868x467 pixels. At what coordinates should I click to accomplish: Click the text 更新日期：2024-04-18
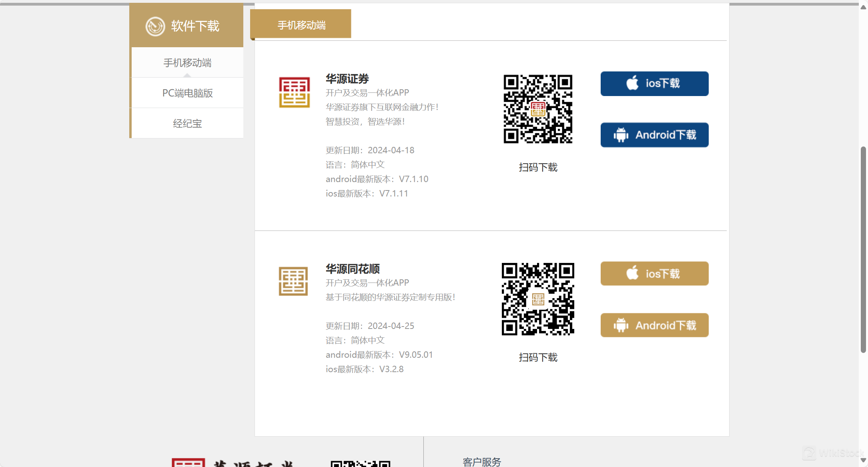(370, 150)
